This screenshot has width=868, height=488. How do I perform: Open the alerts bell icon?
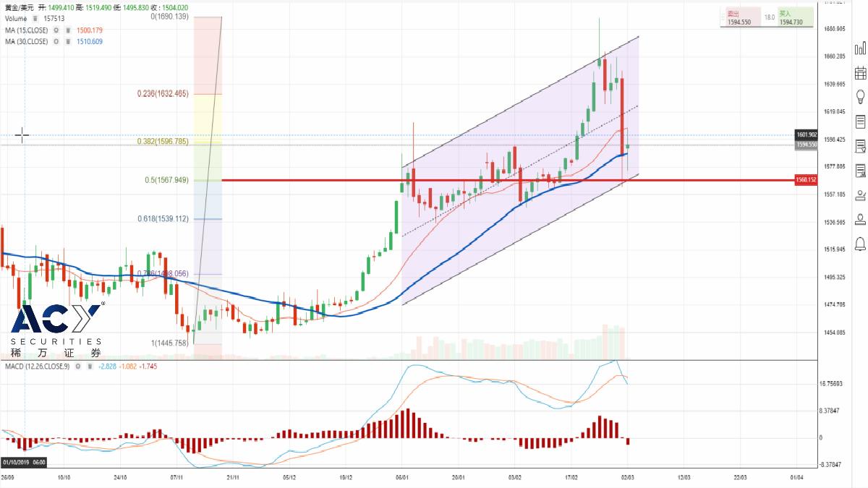point(860,243)
